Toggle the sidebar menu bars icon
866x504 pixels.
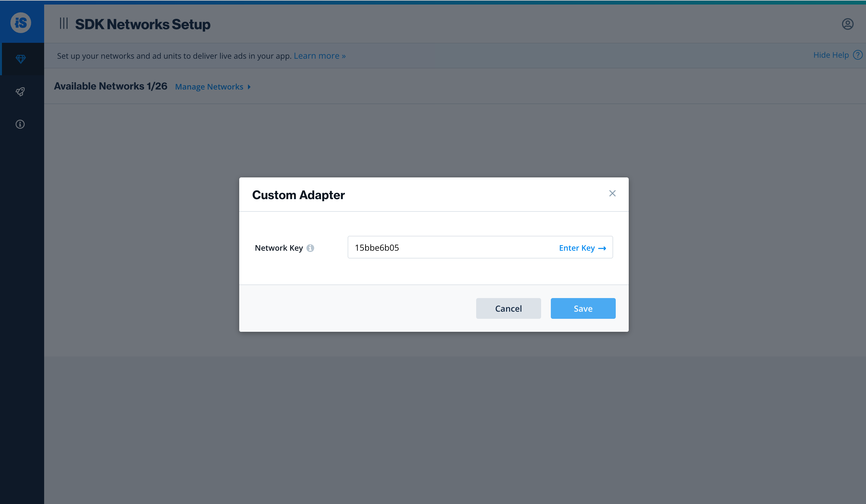64,23
